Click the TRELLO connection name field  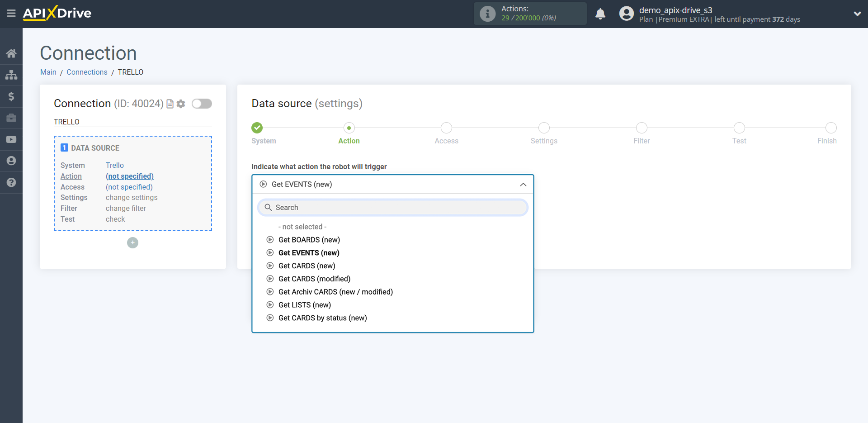click(x=133, y=122)
